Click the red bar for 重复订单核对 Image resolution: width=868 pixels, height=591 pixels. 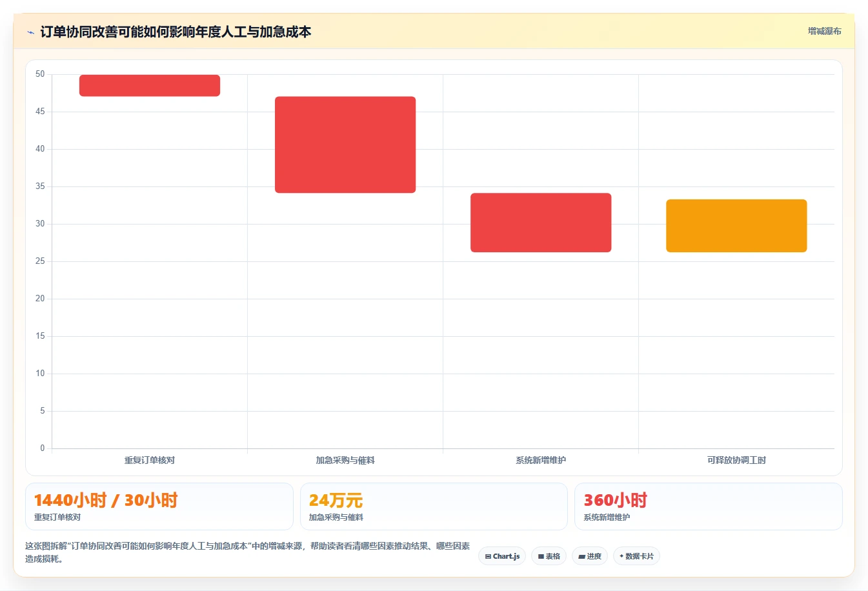coord(150,86)
